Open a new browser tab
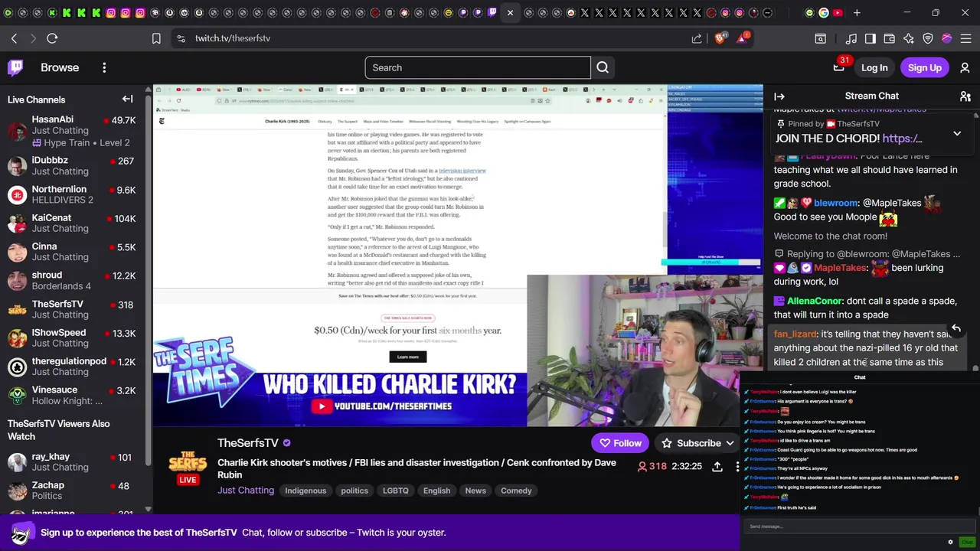This screenshot has height=551, width=980. click(857, 13)
